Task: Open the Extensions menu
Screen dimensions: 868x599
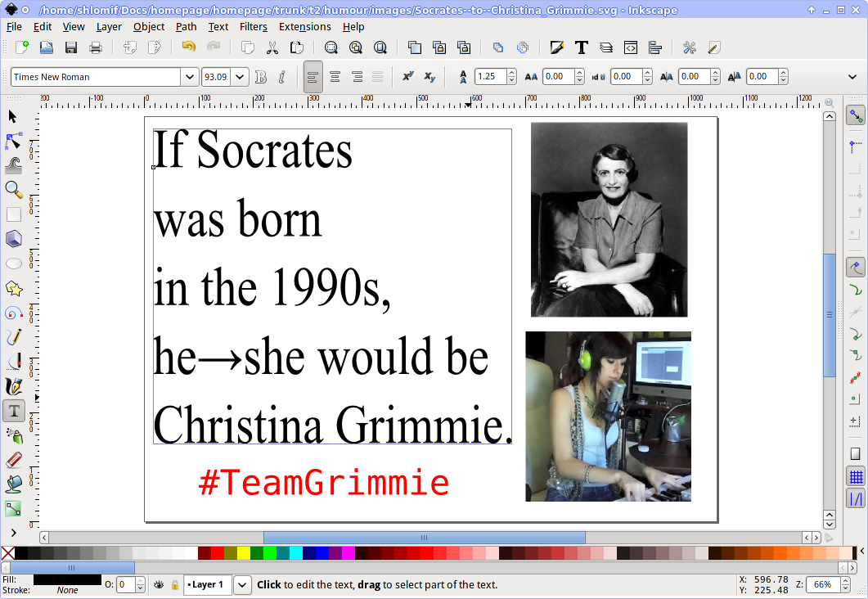Action: click(x=305, y=26)
